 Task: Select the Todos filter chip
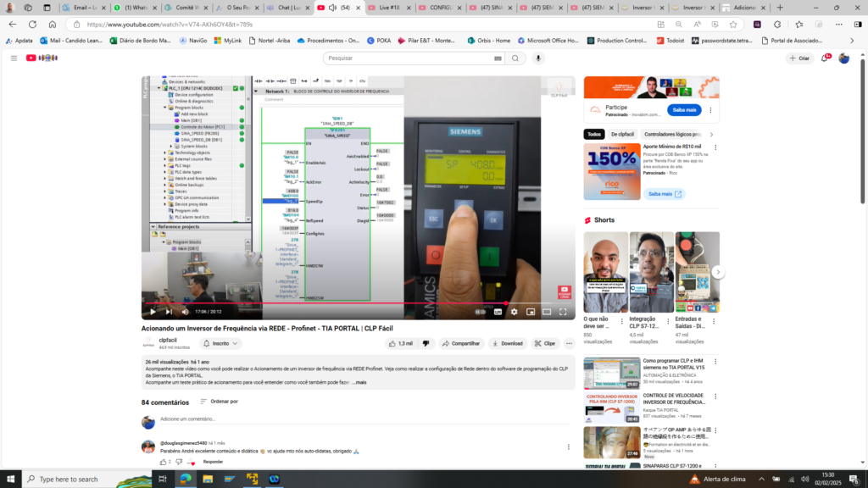tap(594, 135)
